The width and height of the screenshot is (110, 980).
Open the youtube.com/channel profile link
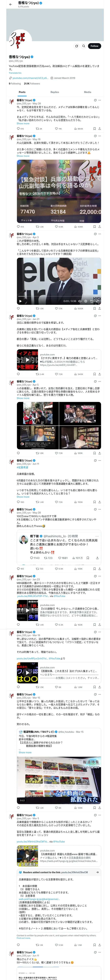pyautogui.click(x=30, y=78)
